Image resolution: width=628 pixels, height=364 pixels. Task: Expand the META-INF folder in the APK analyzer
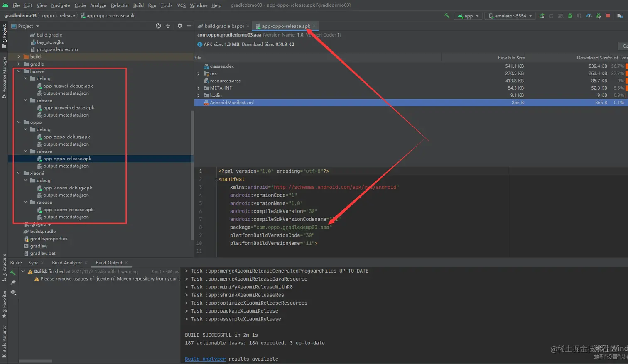[x=199, y=88]
